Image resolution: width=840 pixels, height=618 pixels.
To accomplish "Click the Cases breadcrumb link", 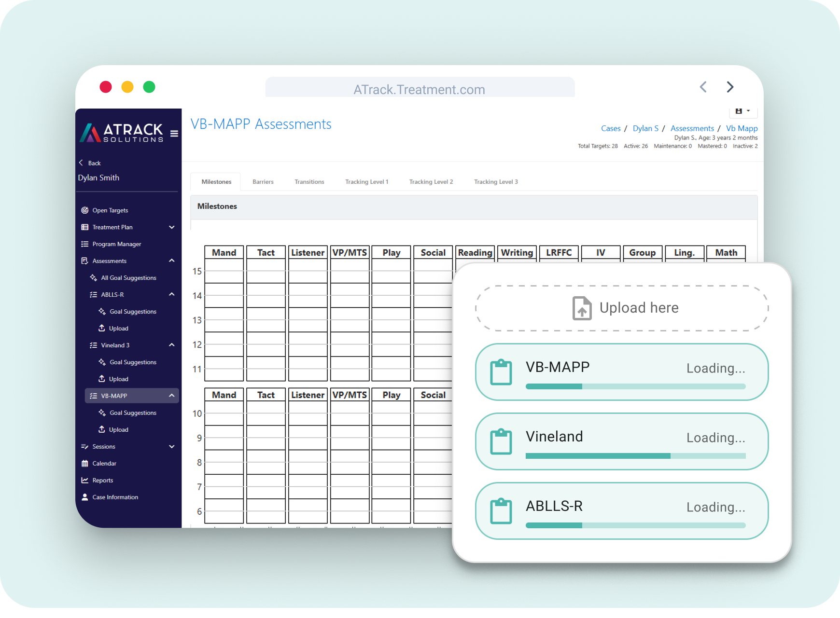I will point(611,128).
